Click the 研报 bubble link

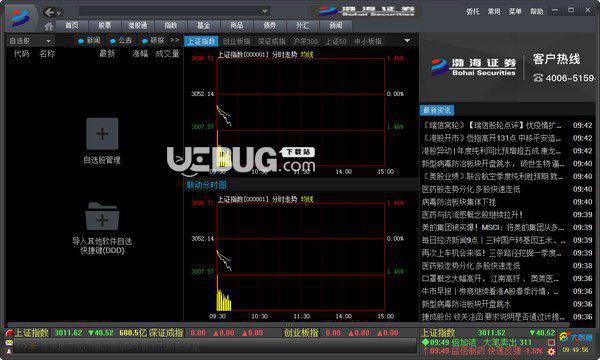click(x=153, y=41)
